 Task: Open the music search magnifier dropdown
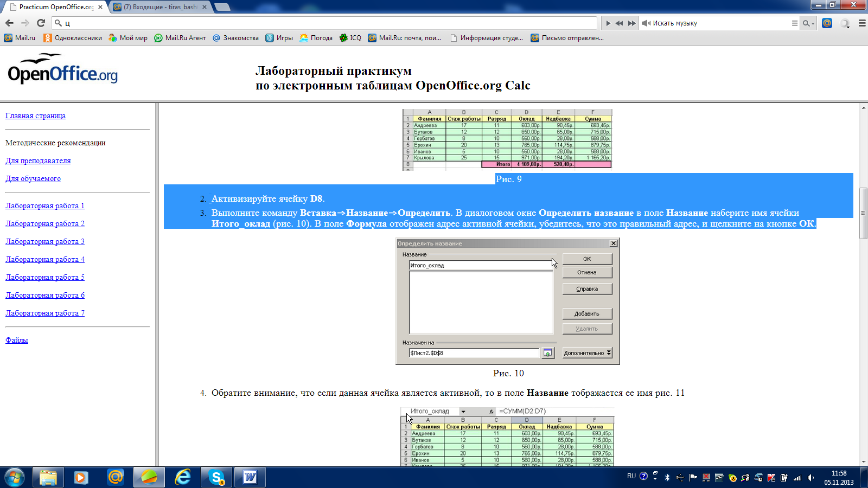click(x=808, y=23)
